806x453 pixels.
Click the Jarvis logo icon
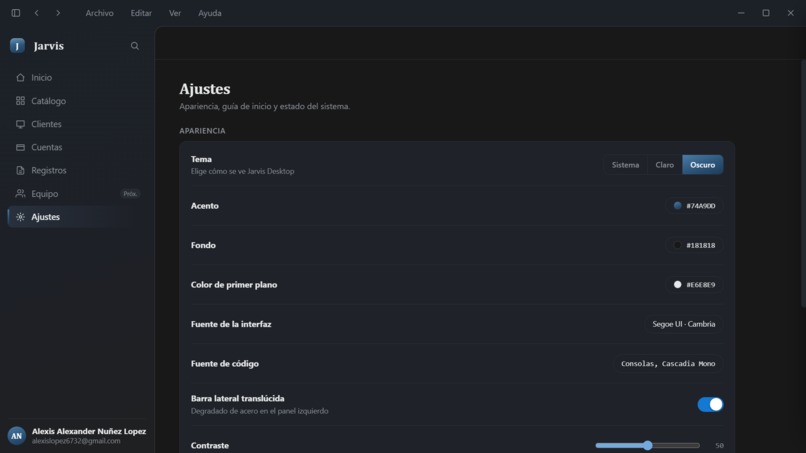(17, 46)
